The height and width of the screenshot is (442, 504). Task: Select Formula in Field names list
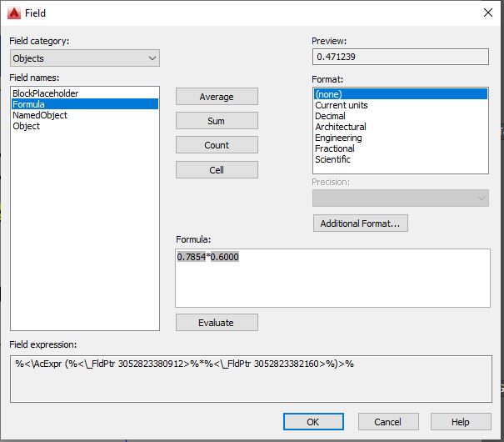85,104
